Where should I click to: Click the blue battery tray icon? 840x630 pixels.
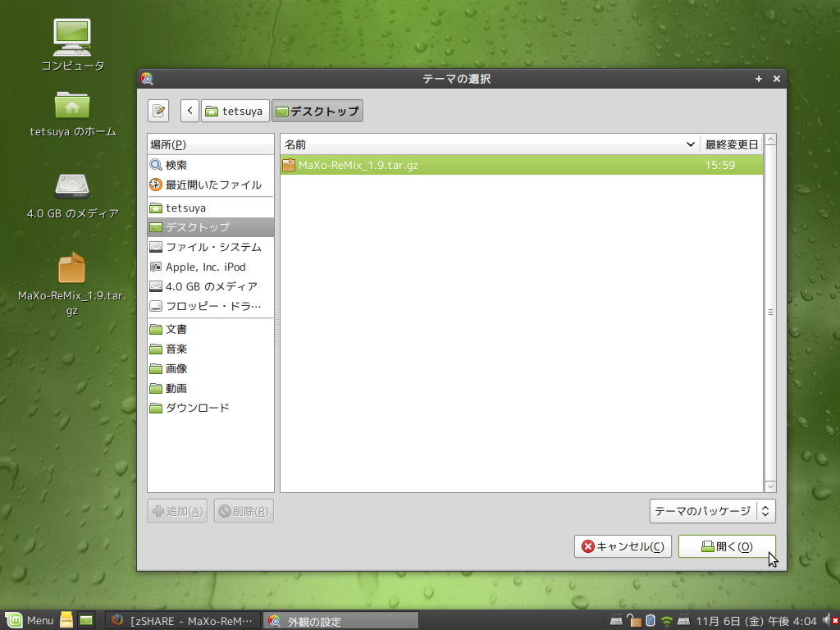tap(651, 620)
